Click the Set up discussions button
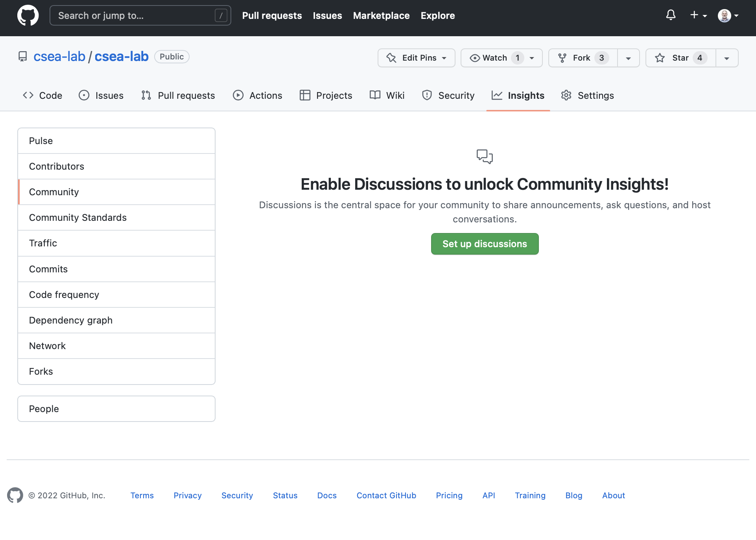Viewport: 756px width, 540px height. (485, 244)
